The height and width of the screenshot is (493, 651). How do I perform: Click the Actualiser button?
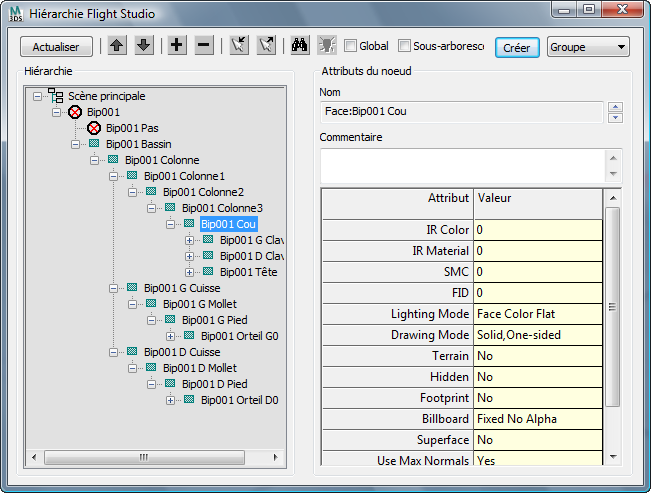(56, 47)
